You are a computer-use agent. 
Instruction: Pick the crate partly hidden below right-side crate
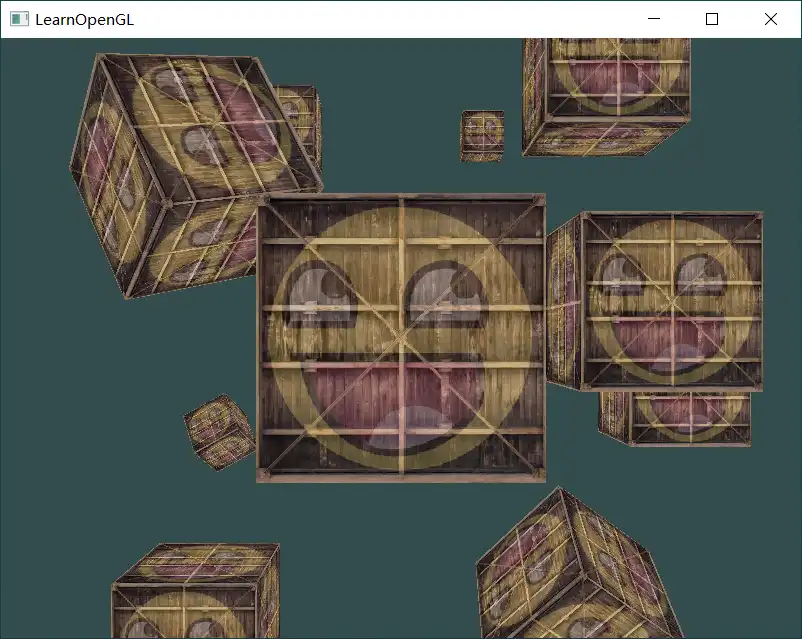pyautogui.click(x=675, y=417)
